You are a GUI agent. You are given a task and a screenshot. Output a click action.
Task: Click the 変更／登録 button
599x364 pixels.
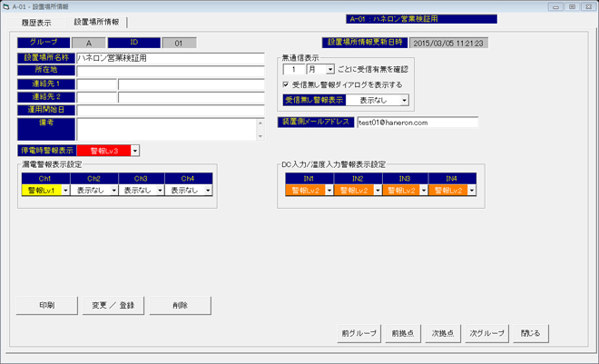click(113, 306)
